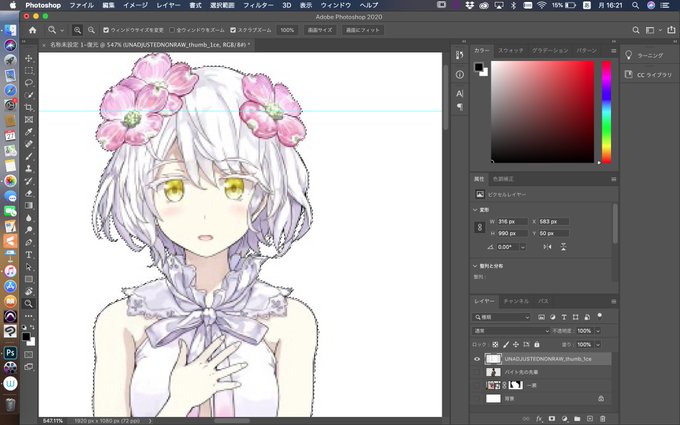Show the hidden masked layer above background

[x=477, y=385]
